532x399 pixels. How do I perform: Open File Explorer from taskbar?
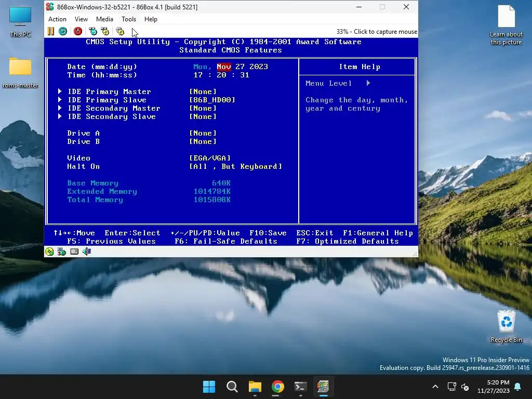click(x=255, y=387)
